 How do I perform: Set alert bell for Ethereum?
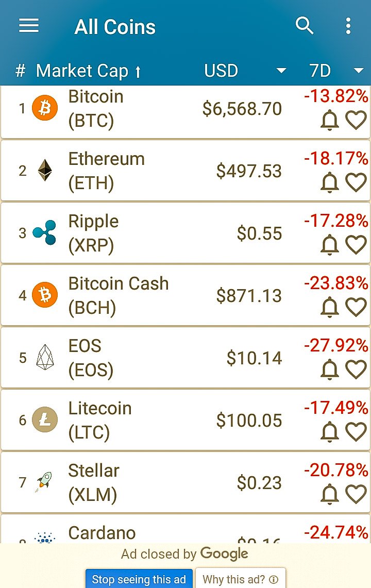330,182
